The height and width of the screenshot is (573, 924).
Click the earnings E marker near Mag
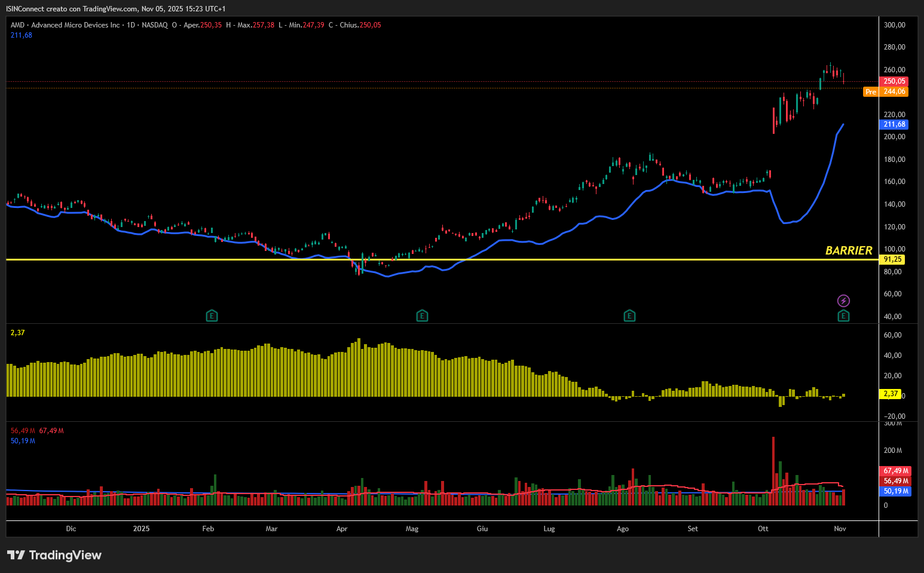coord(422,315)
